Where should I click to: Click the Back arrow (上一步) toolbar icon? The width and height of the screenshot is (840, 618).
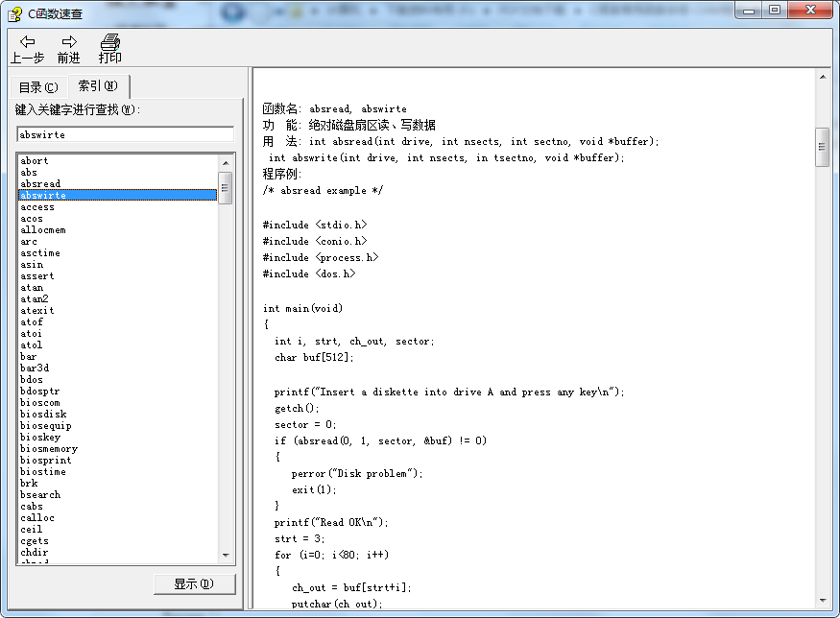coord(27,42)
